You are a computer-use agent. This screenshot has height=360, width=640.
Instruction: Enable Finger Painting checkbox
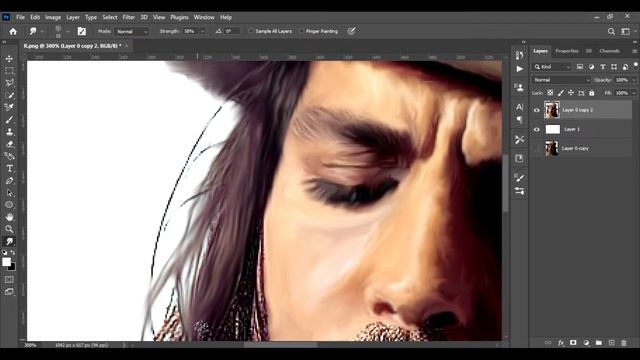point(302,31)
